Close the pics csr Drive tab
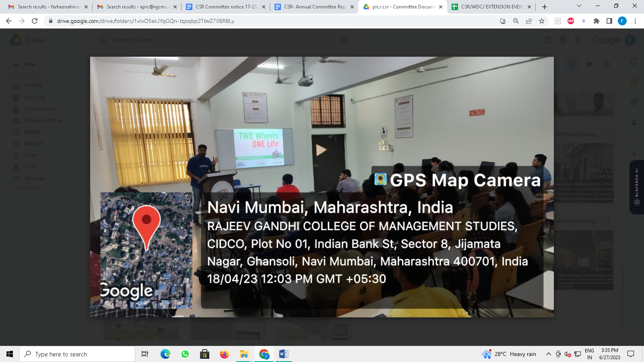This screenshot has height=362, width=644. [x=441, y=7]
